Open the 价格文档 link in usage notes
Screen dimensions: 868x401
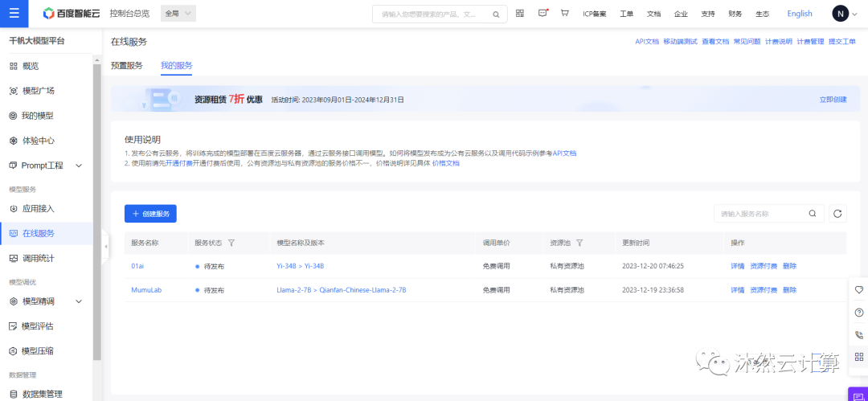[445, 163]
